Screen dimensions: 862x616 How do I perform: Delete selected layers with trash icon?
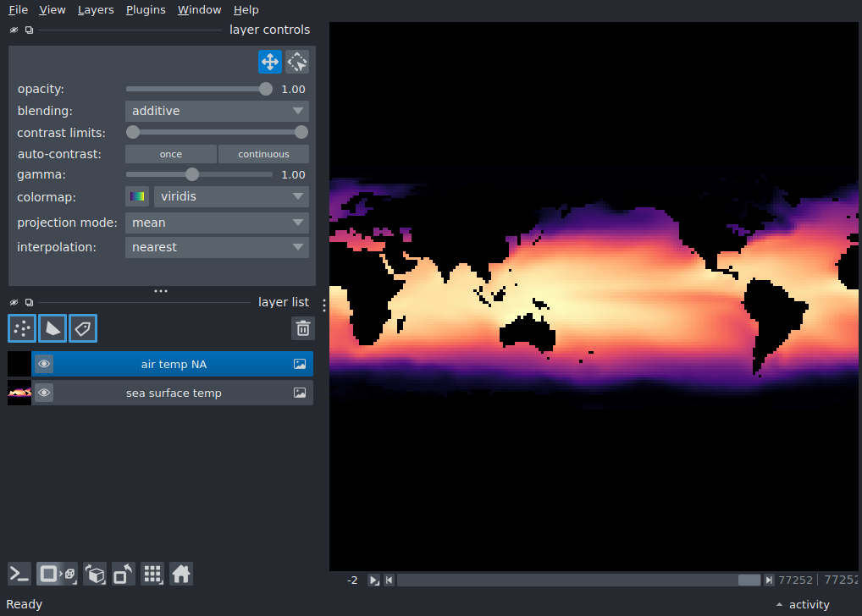click(303, 328)
